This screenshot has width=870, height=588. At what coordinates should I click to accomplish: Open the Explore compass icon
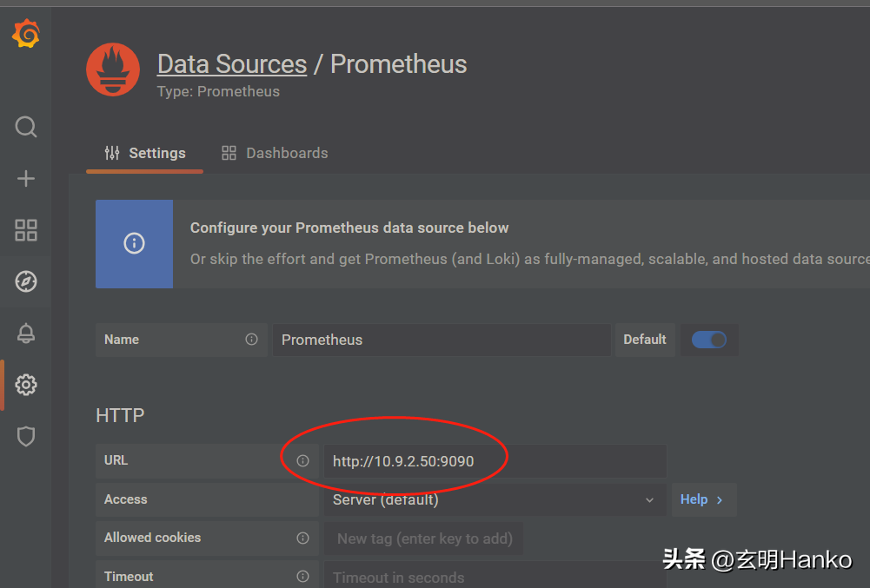(26, 281)
